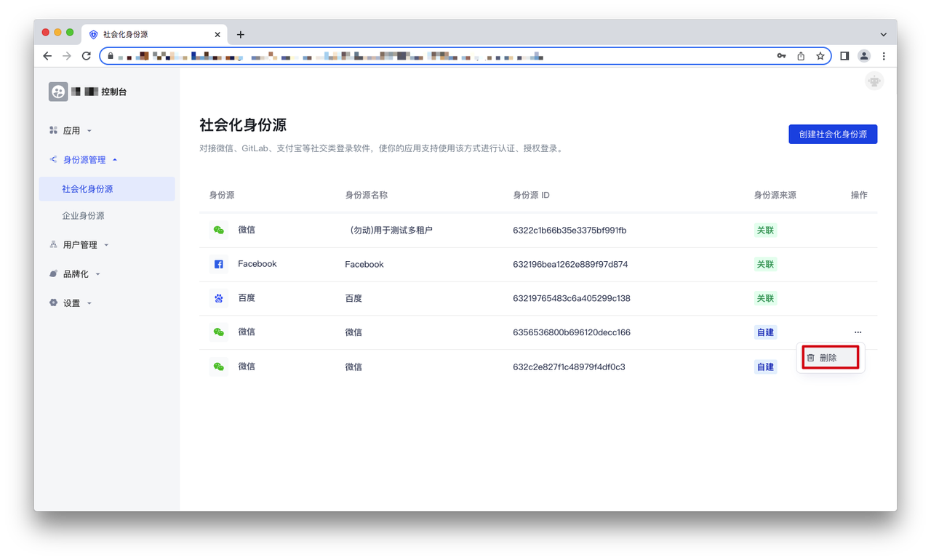The image size is (931, 560).
Task: Click the robot avatar icon top right
Action: click(x=874, y=81)
